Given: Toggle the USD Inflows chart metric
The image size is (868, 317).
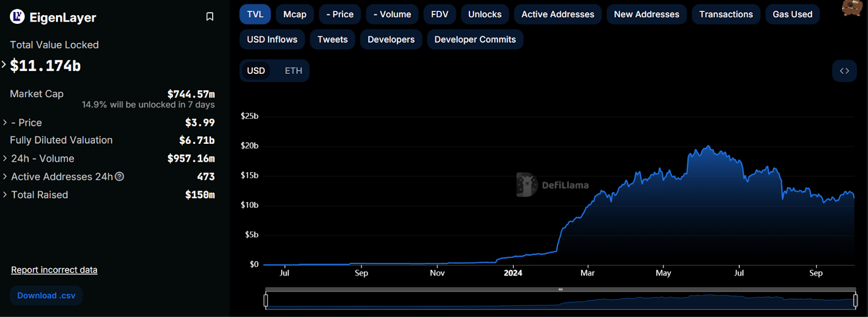Looking at the screenshot, I should click(x=272, y=40).
